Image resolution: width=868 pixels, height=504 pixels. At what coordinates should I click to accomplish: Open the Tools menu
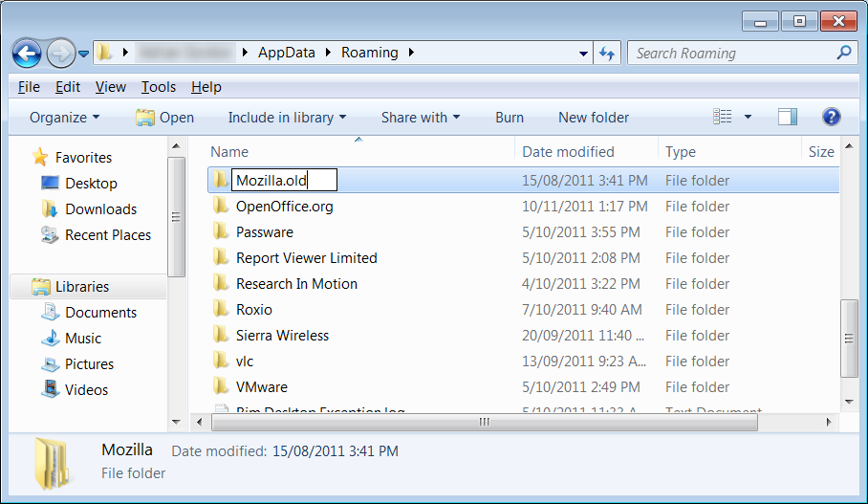coord(159,87)
